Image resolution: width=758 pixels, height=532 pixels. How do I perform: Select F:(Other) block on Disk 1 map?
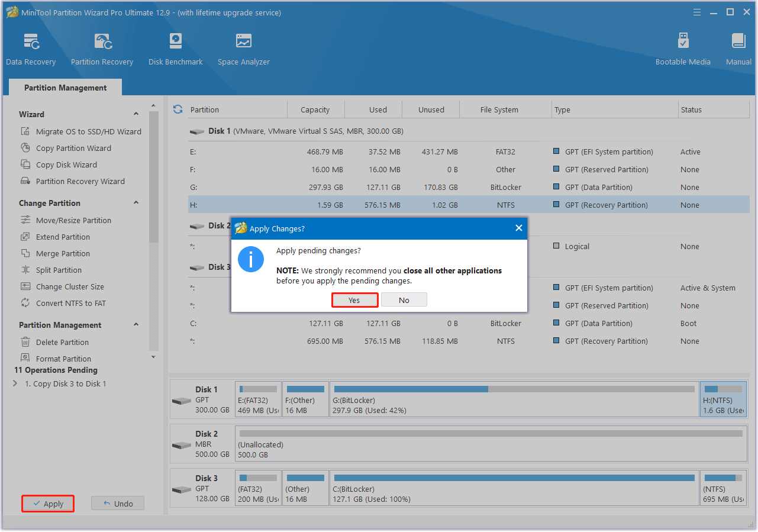coord(305,399)
